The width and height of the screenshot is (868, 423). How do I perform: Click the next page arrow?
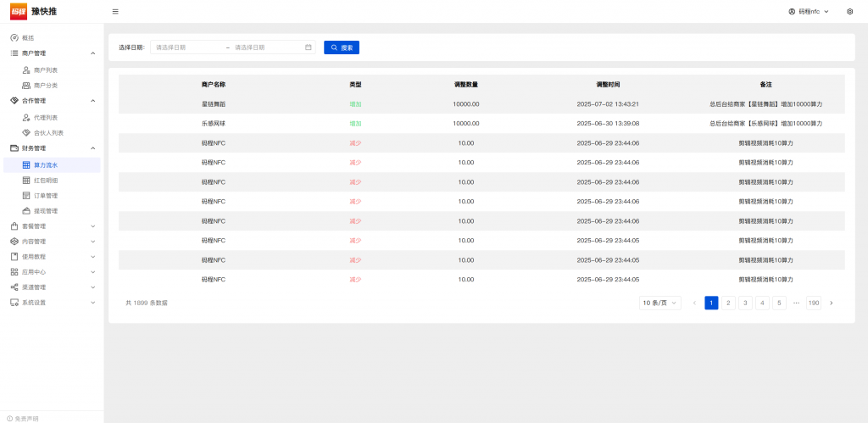point(831,303)
